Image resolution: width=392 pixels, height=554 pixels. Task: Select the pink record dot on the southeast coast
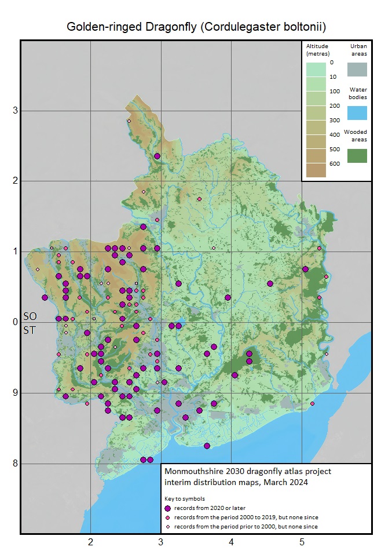[312, 403]
